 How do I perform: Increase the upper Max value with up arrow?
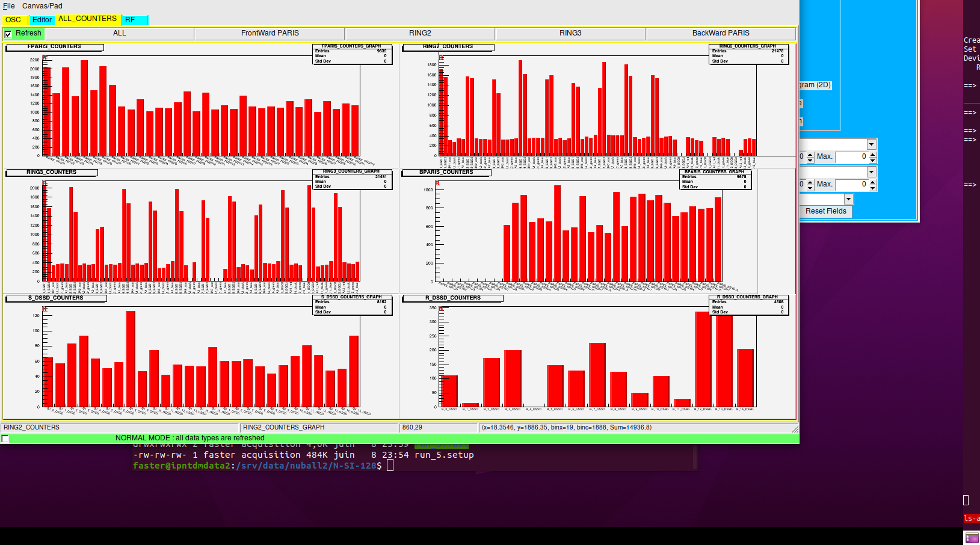pos(873,154)
